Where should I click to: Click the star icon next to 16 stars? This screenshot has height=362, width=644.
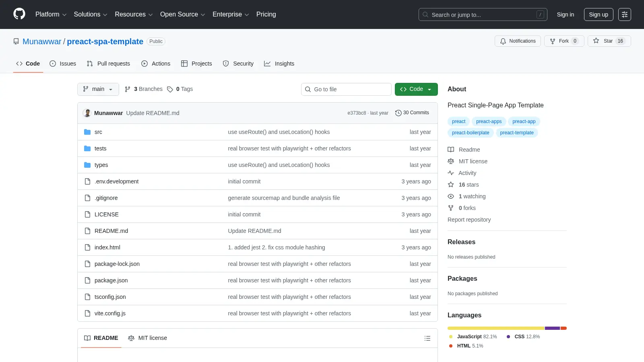[451, 185]
